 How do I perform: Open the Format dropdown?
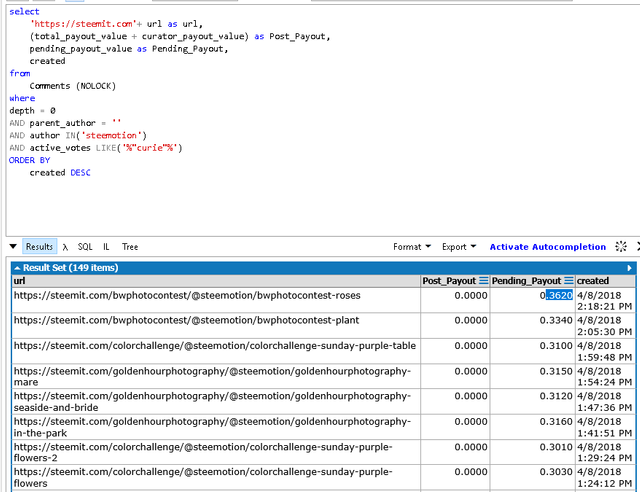(x=412, y=247)
